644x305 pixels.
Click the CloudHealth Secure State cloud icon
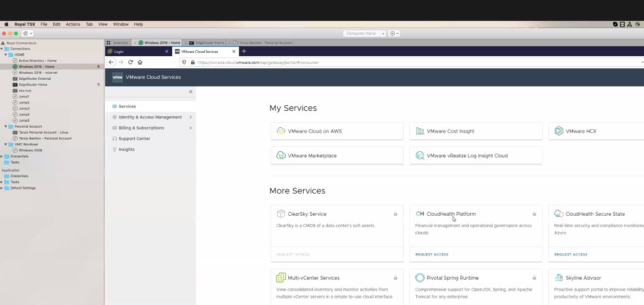click(559, 214)
